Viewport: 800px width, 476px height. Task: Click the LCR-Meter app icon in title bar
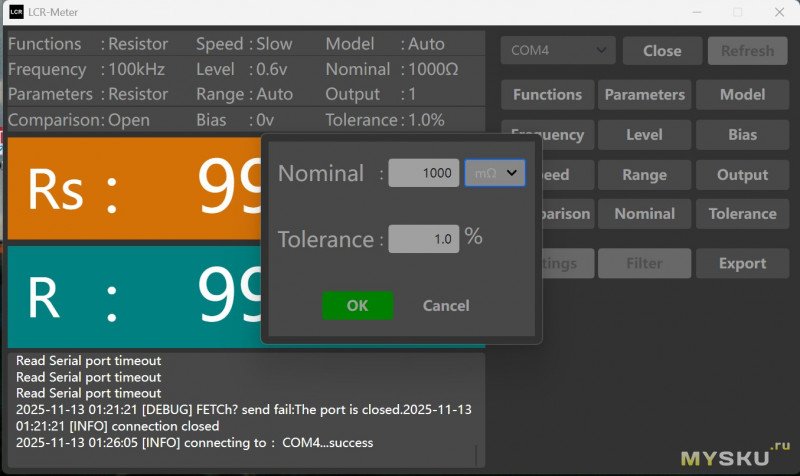16,12
